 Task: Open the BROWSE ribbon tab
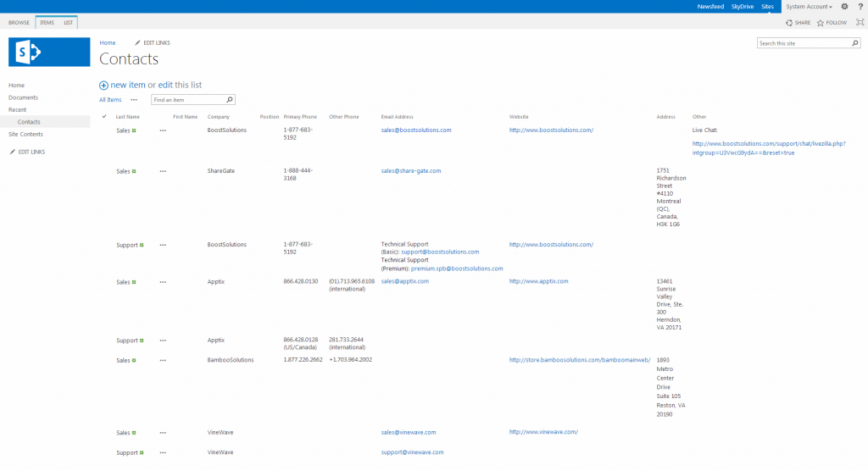(x=19, y=23)
